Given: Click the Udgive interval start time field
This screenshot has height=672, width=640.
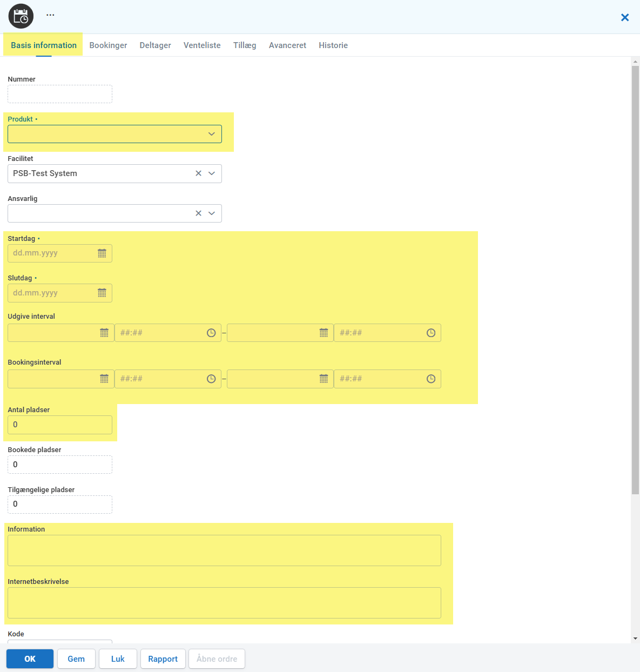Looking at the screenshot, I should [167, 333].
